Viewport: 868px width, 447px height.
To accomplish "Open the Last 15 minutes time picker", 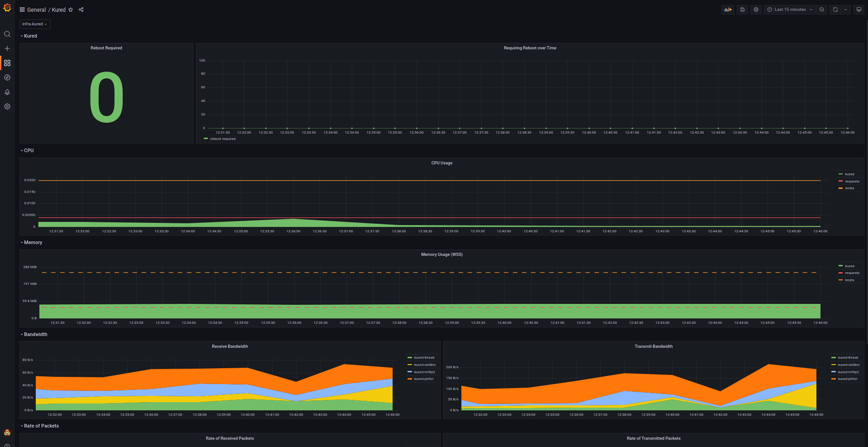I will (x=790, y=10).
